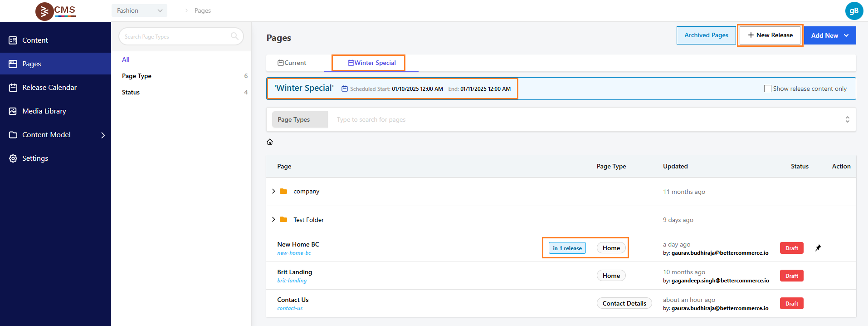Enable Show release content only checkbox
This screenshot has height=326, width=868.
point(768,89)
